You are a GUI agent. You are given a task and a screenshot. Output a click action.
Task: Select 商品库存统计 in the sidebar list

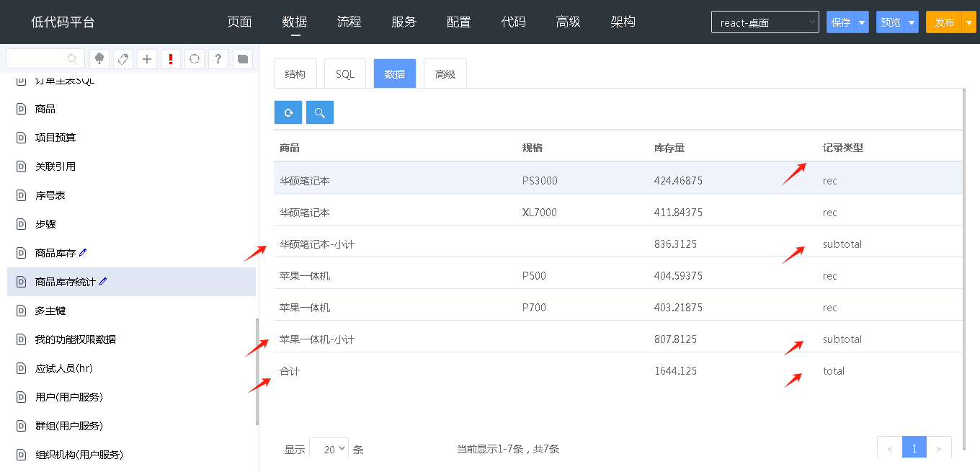point(131,282)
